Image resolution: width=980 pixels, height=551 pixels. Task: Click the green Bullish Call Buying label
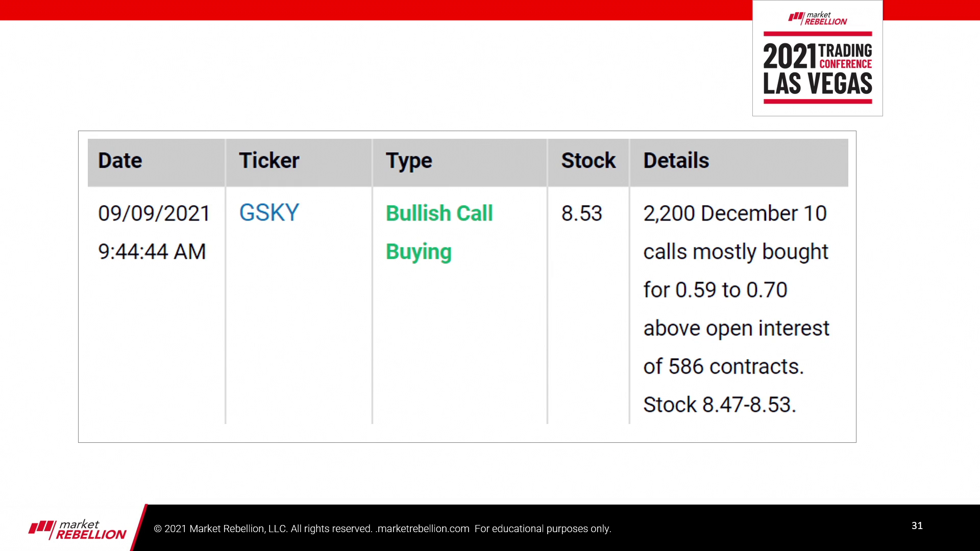click(x=439, y=232)
